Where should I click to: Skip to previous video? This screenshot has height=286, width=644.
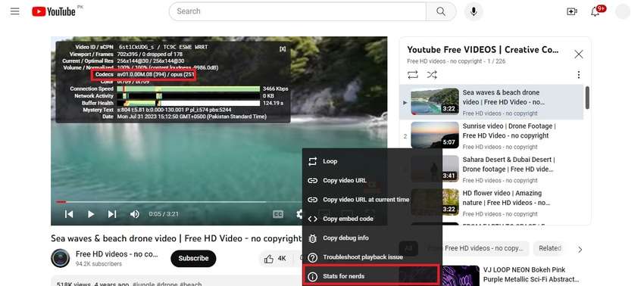point(69,214)
